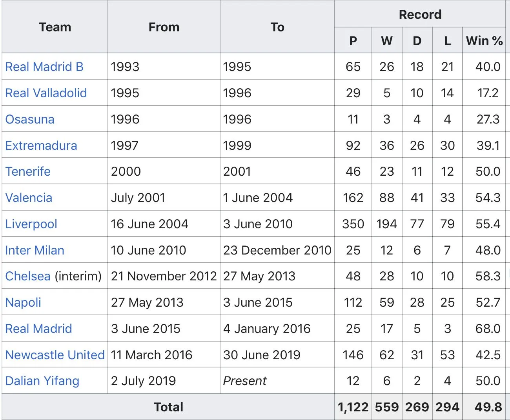Click the Record header cell
This screenshot has height=420, width=510.
click(x=420, y=15)
